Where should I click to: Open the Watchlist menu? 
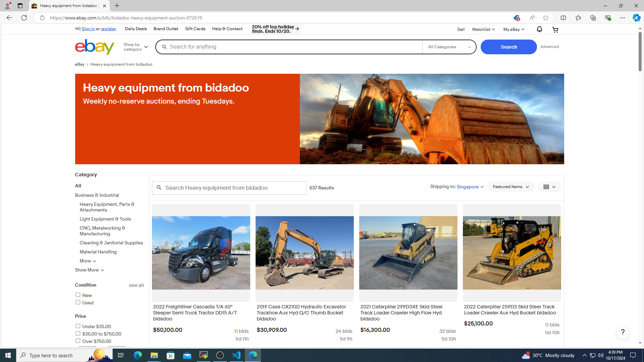pos(483,29)
